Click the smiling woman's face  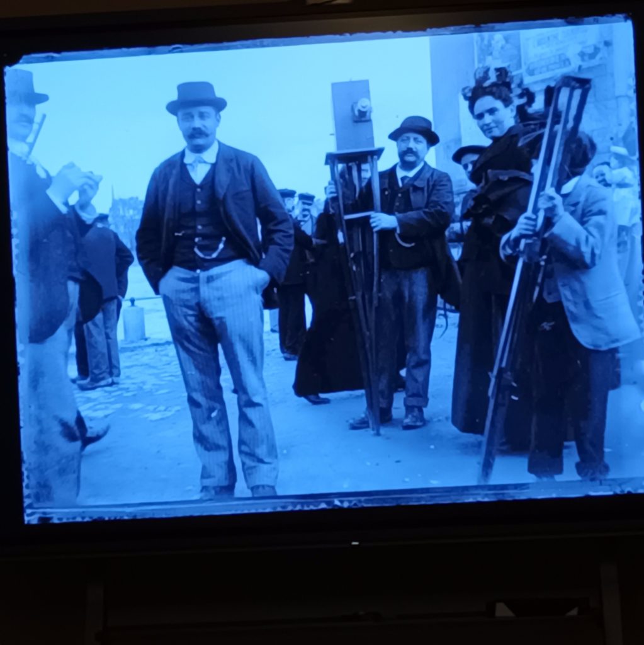[489, 118]
